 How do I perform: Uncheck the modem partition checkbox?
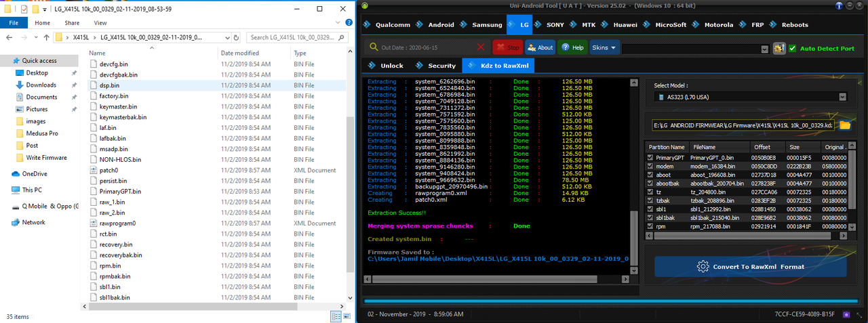(651, 166)
